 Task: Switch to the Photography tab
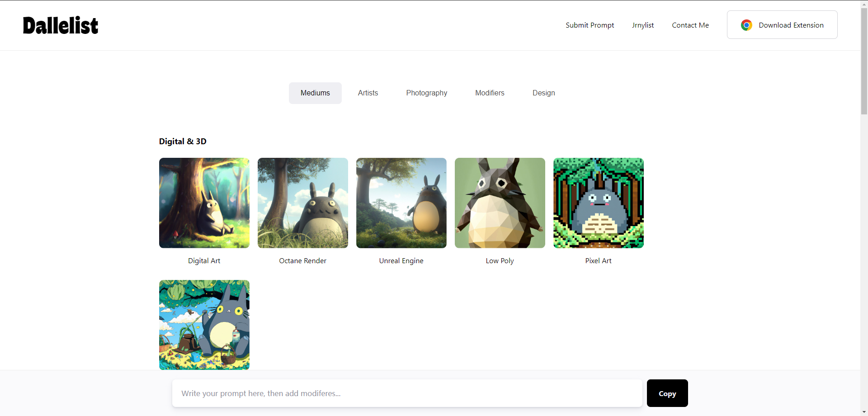[x=426, y=93]
